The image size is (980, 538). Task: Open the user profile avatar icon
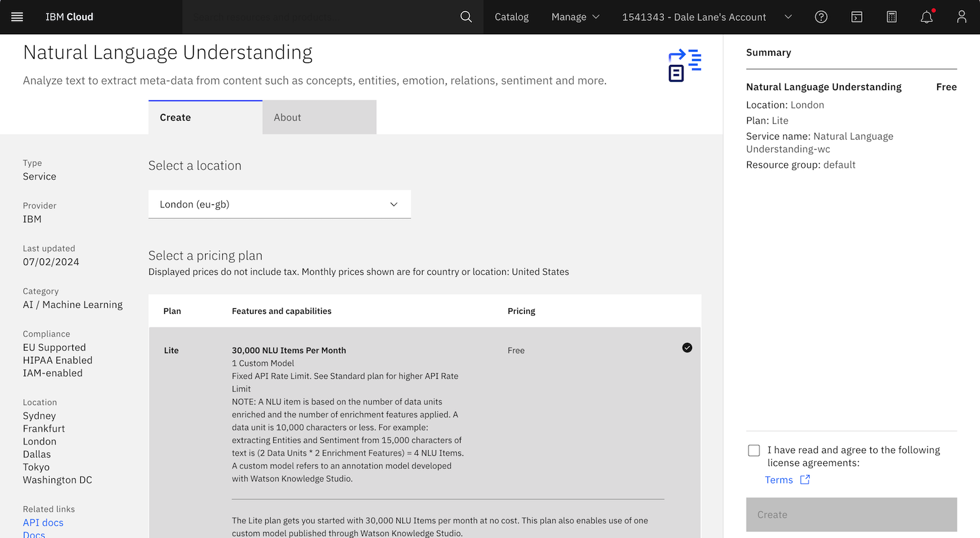tap(962, 17)
